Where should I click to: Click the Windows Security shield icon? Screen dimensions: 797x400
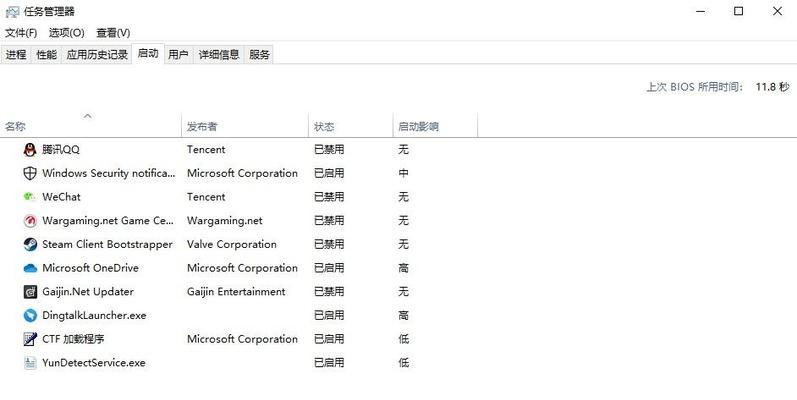point(30,173)
